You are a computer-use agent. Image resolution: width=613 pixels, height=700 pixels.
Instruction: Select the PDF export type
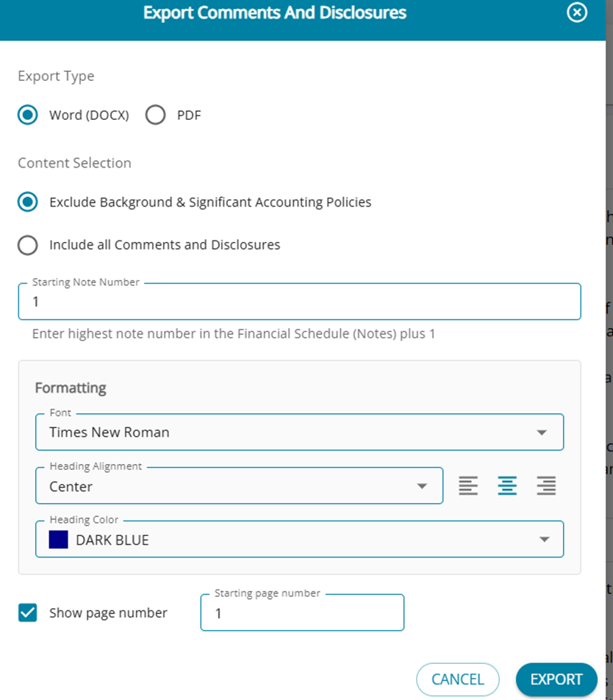155,115
